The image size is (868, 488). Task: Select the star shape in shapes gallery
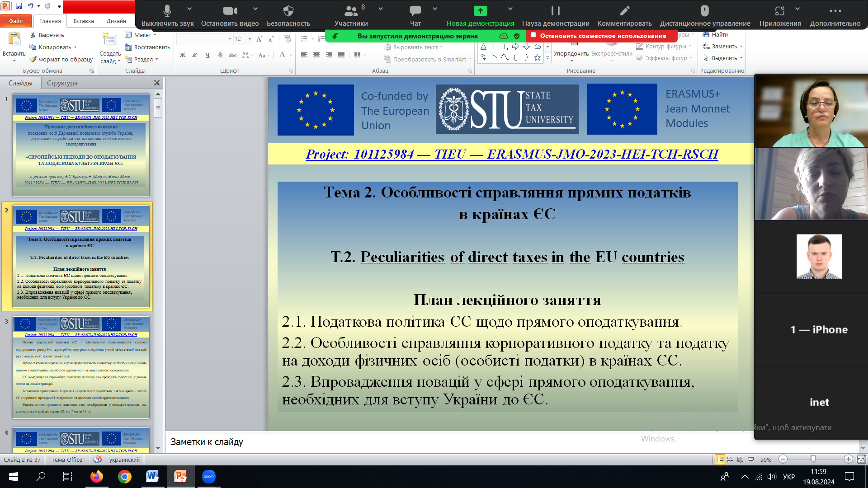coord(537,57)
